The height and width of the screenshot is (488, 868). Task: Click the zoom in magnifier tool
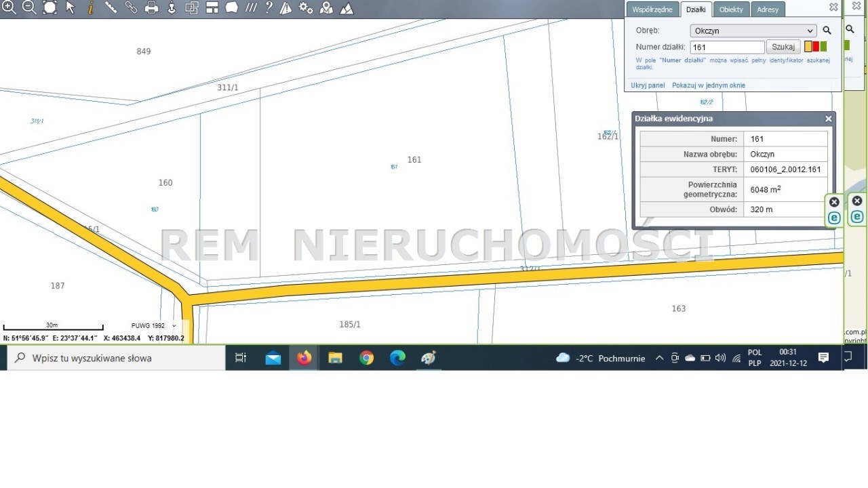click(9, 7)
